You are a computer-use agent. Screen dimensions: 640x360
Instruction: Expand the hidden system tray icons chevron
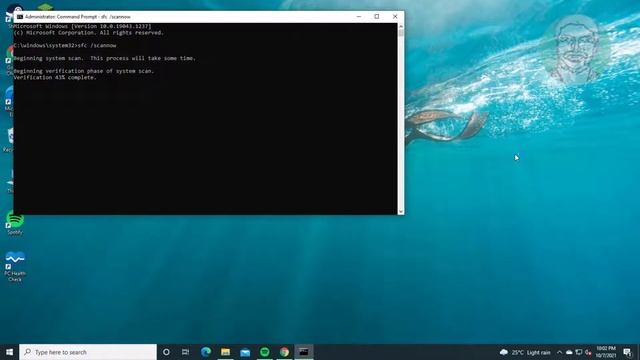coord(560,352)
